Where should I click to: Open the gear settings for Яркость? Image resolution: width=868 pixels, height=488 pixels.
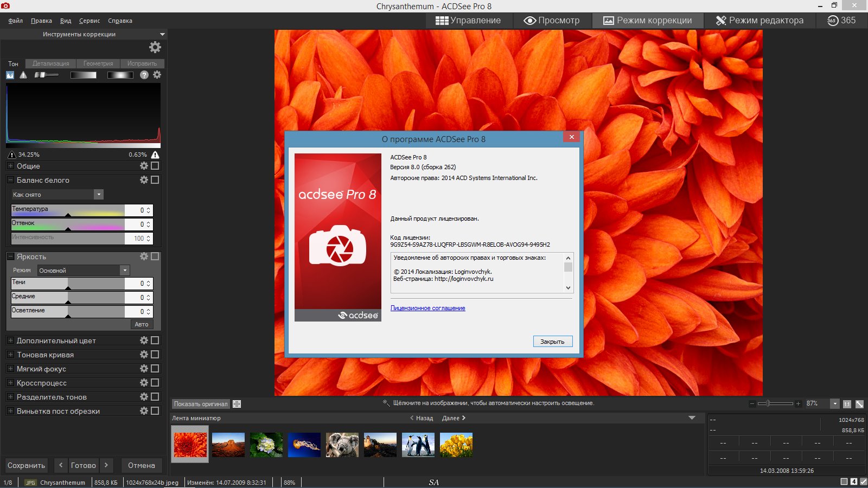pyautogui.click(x=144, y=256)
